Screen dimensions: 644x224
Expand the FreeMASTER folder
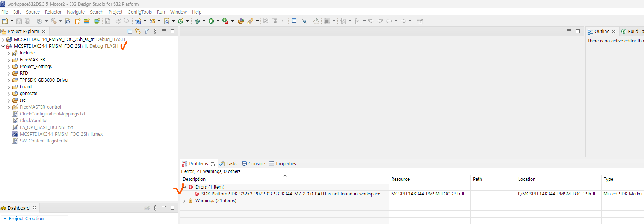point(9,60)
